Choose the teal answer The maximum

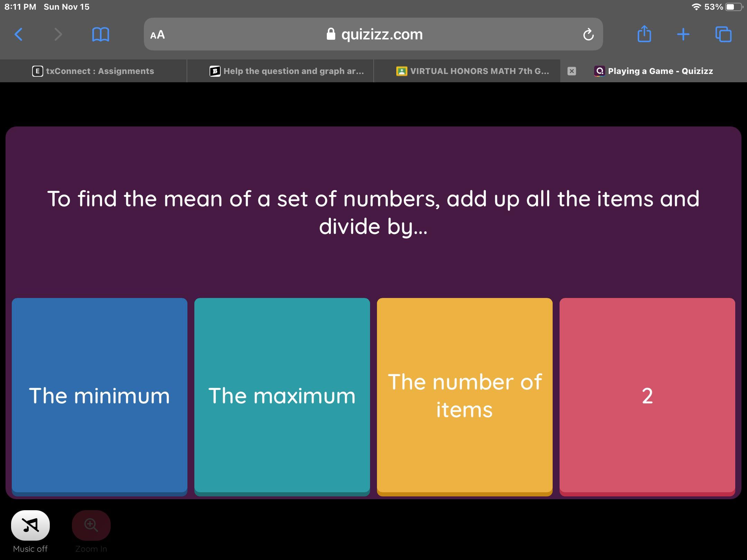coord(282,395)
